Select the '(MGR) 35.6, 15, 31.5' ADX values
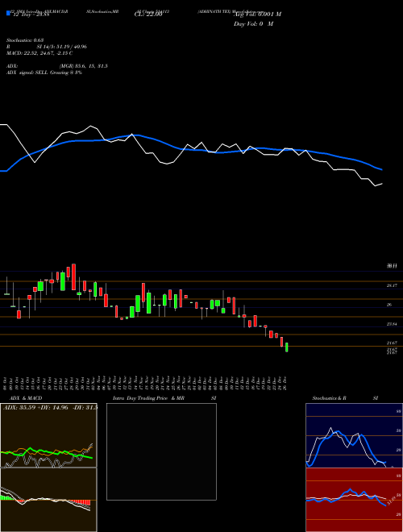The height and width of the screenshot is (532, 403). coord(83,66)
